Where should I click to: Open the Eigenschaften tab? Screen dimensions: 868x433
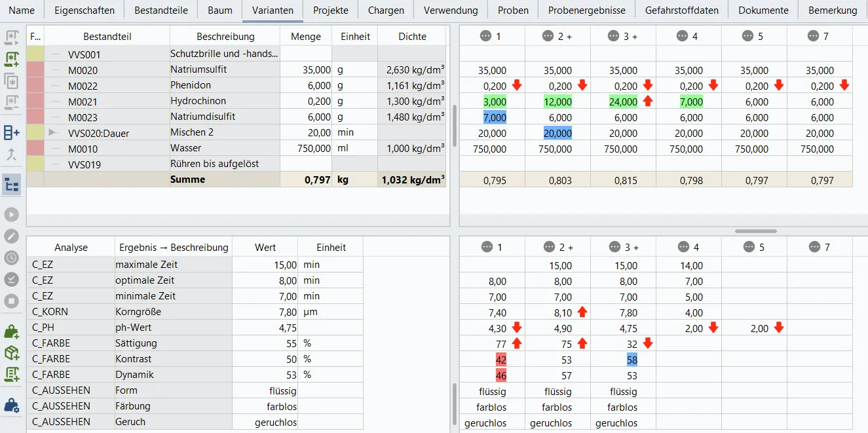point(85,10)
